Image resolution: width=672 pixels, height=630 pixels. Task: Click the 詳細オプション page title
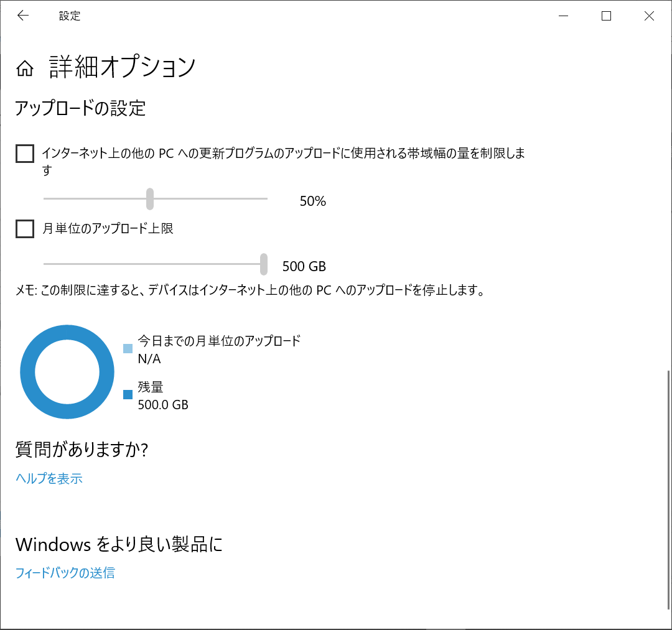pyautogui.click(x=122, y=67)
